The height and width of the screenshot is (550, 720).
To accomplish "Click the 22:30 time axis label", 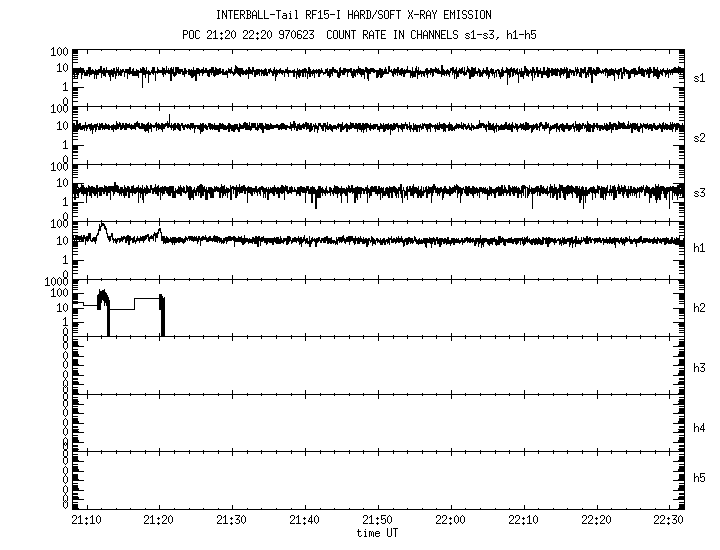I will pyautogui.click(x=669, y=521).
